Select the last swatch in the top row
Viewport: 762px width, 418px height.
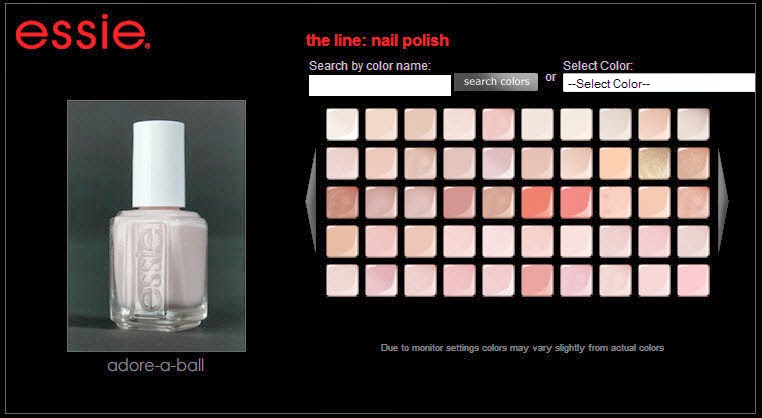pyautogui.click(x=693, y=124)
